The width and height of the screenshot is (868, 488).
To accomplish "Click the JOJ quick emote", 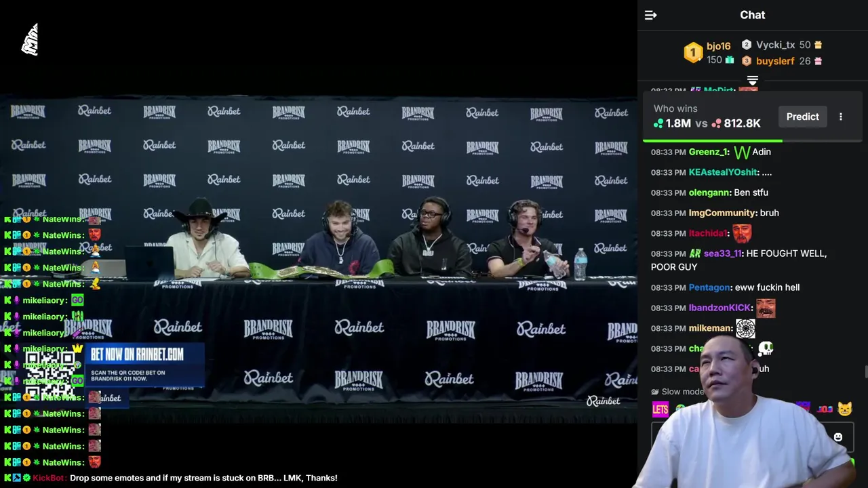I will click(825, 409).
